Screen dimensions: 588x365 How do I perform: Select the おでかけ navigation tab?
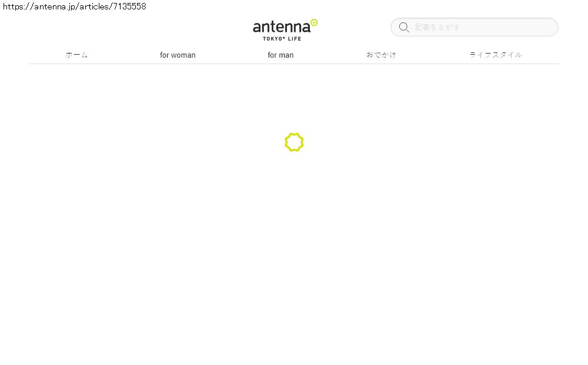(381, 55)
